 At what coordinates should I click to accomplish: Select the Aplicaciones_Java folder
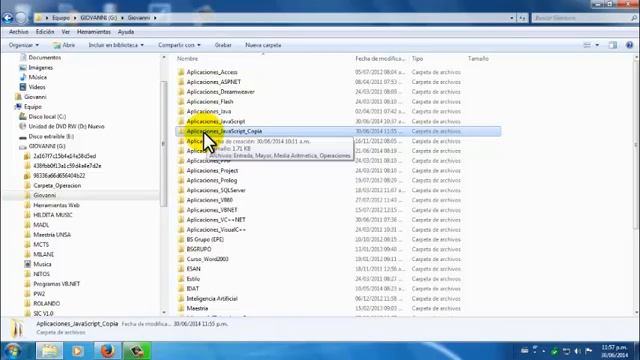(209, 111)
